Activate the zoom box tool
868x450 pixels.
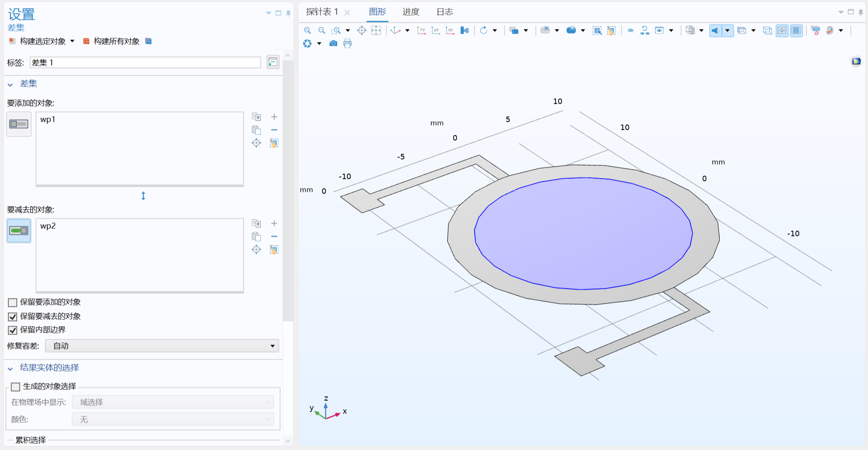tap(336, 30)
